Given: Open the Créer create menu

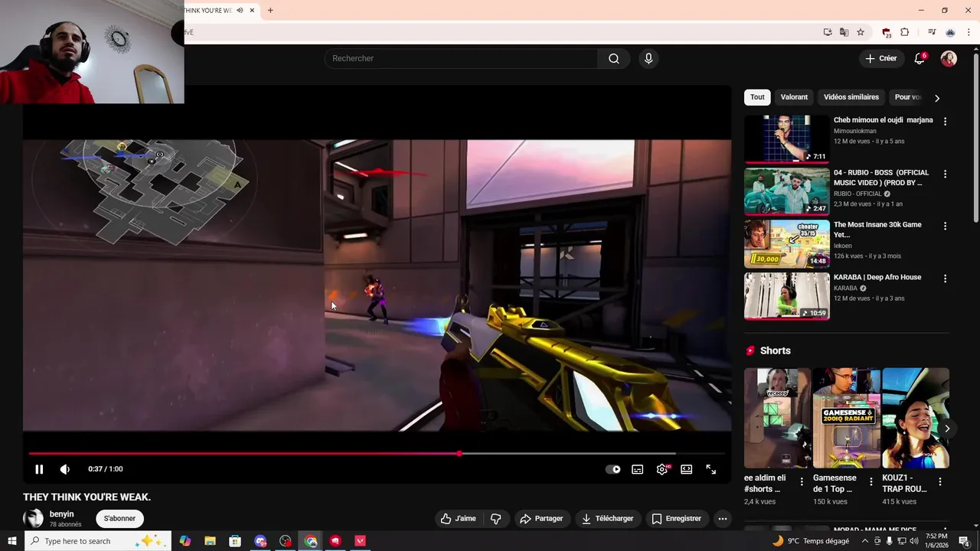Looking at the screenshot, I should 880,58.
